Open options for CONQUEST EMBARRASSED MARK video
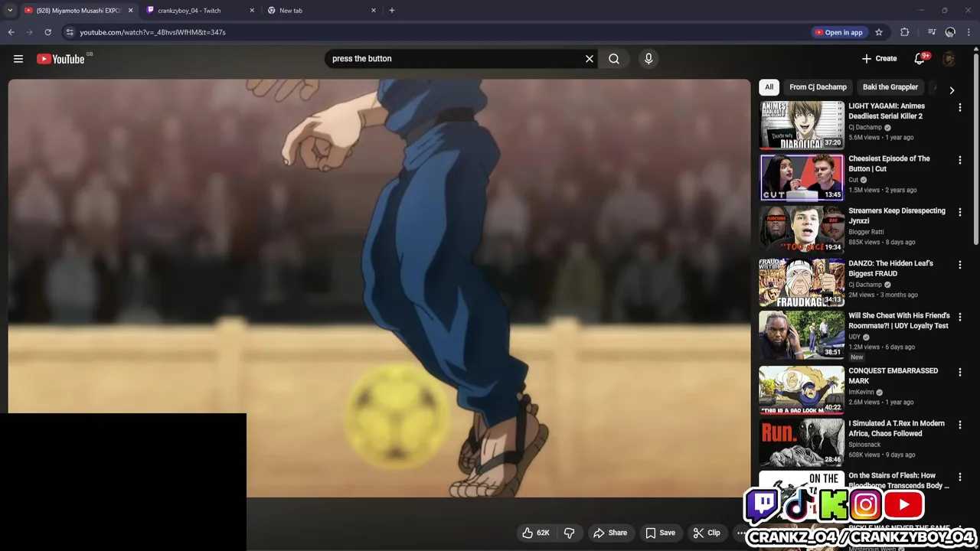 (959, 372)
